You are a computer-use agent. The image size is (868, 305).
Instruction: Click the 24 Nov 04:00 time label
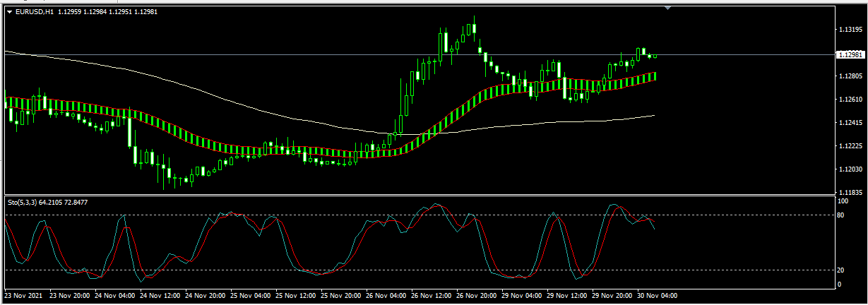114,297
